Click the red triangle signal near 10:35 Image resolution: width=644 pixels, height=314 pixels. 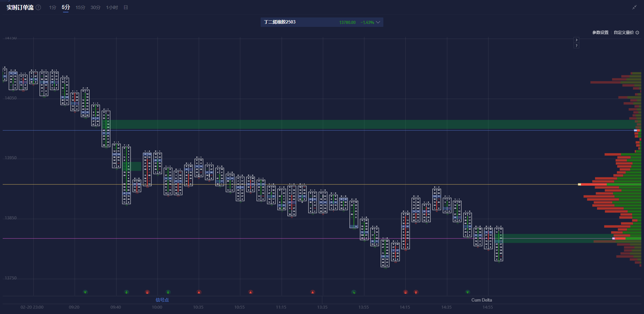(199, 292)
